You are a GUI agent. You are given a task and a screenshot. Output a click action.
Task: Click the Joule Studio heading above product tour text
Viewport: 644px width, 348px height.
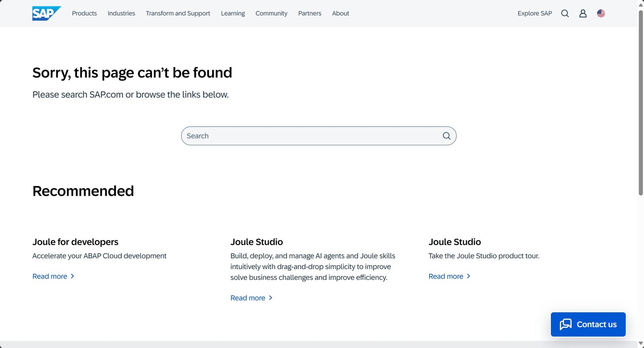(x=455, y=242)
